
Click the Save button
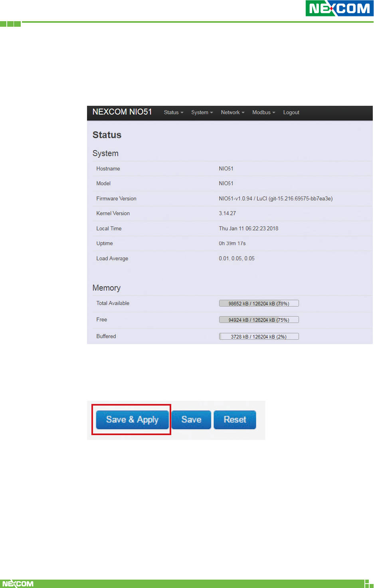[x=191, y=420]
